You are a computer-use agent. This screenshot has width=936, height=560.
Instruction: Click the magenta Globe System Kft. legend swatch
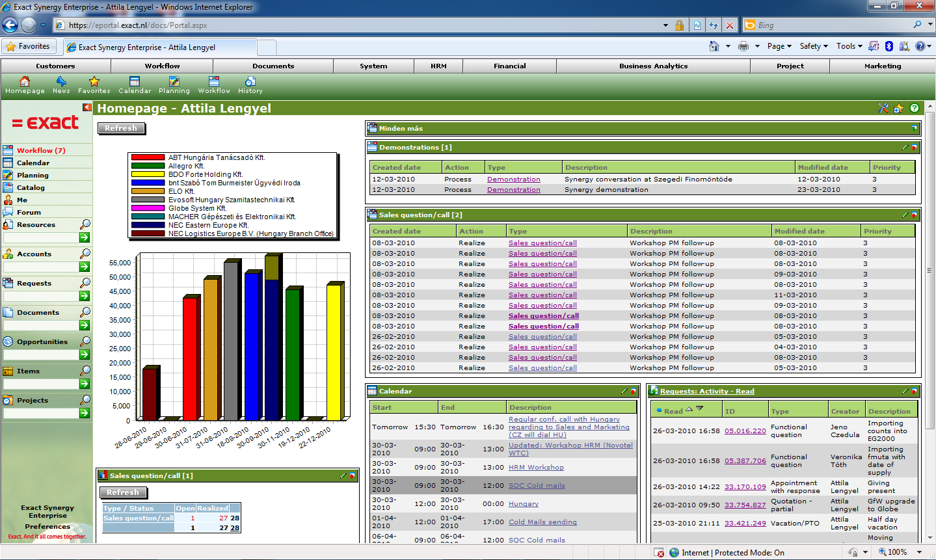click(148, 208)
